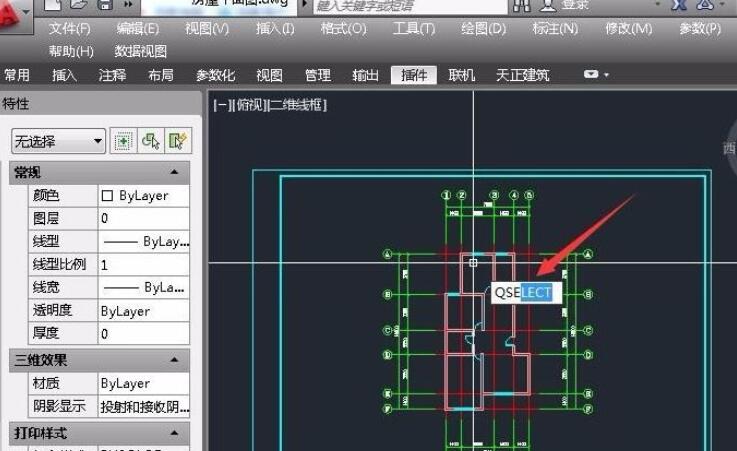Collapse the 三维效果 section
737x451 pixels.
(x=174, y=360)
